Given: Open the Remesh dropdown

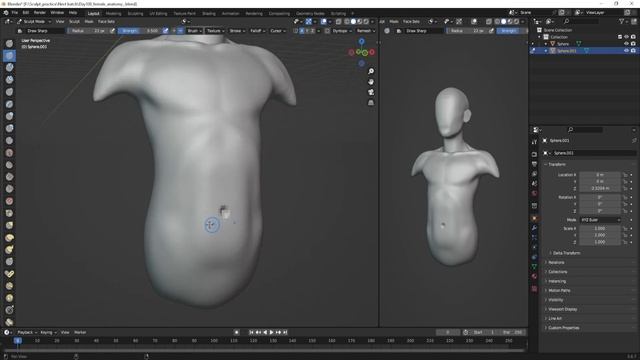Looking at the screenshot, I should tap(366, 31).
